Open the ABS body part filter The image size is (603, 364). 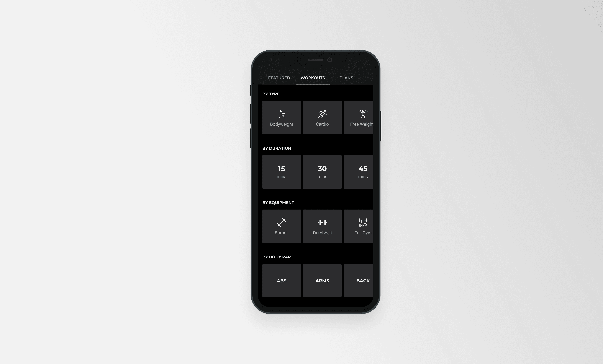[x=281, y=281]
